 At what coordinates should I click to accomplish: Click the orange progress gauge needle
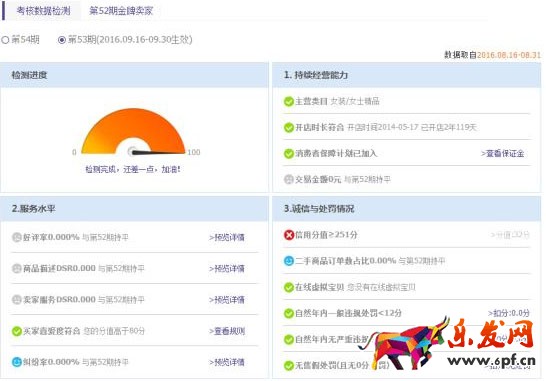click(x=158, y=152)
